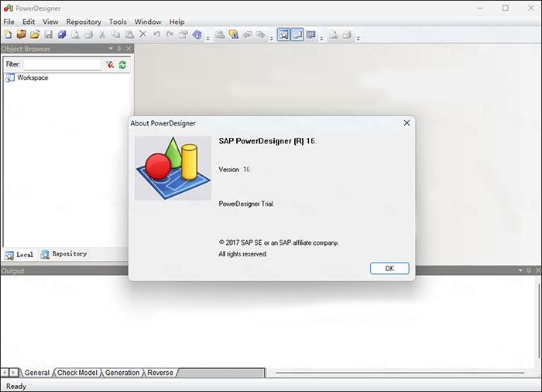Viewport: 542px width, 392px height.
Task: Open the Edit menu
Action: [x=29, y=22]
